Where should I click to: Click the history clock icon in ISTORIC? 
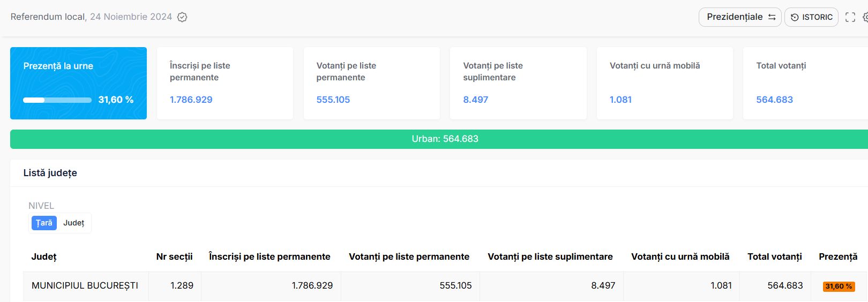tap(795, 17)
